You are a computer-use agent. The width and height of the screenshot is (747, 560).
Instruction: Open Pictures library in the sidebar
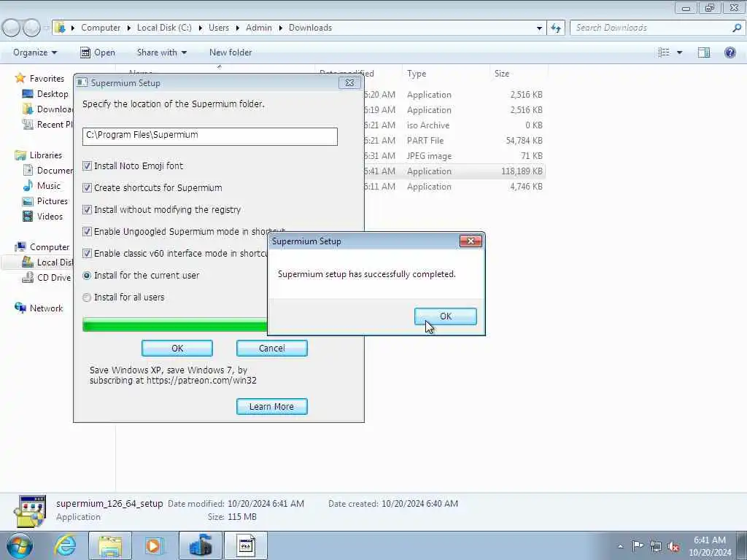tap(45, 201)
